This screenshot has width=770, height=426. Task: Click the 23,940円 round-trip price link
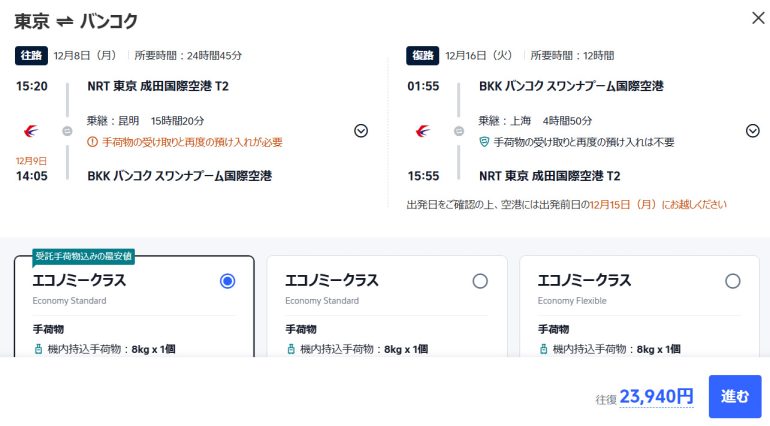656,397
